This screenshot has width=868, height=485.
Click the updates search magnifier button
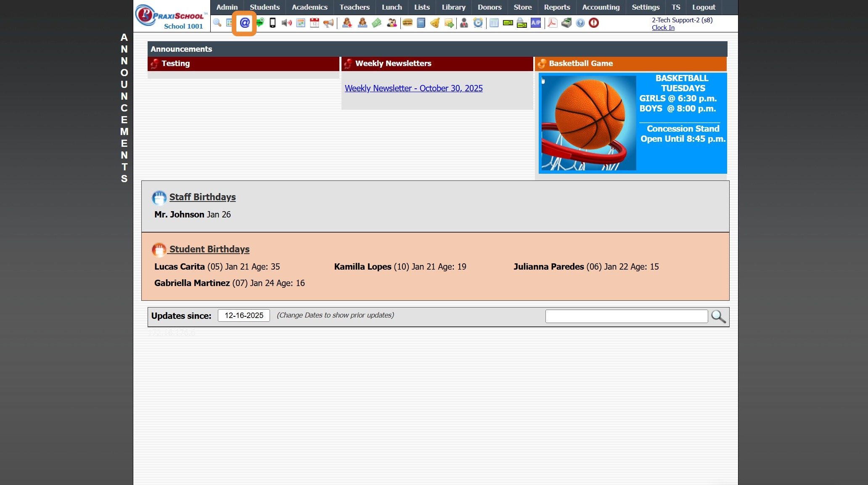tap(718, 316)
